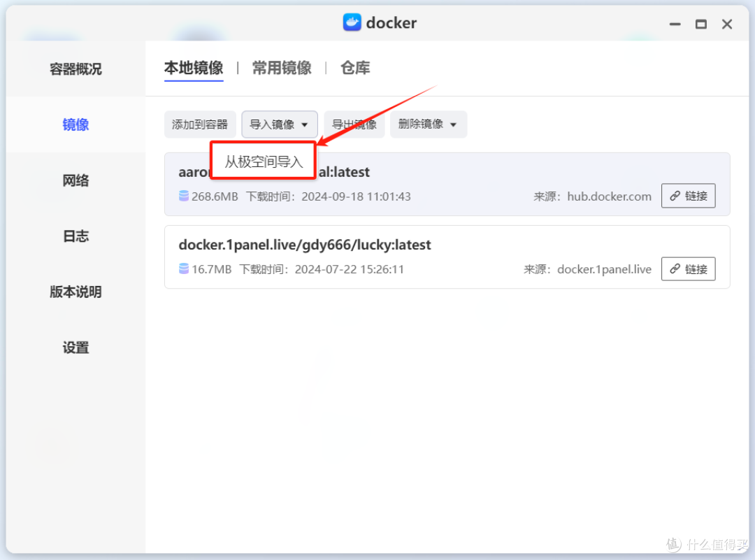This screenshot has height=560, width=755.
Task: Click the docker title text
Action: pyautogui.click(x=391, y=22)
